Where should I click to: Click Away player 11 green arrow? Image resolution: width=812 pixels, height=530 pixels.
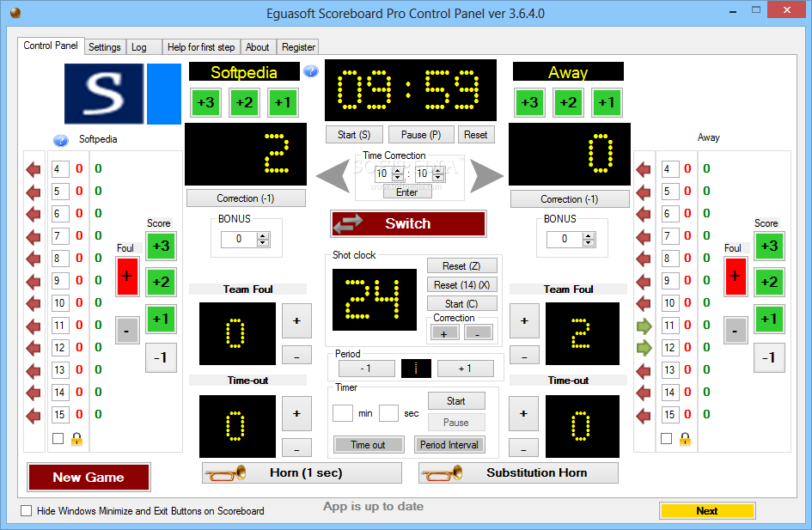coord(644,326)
